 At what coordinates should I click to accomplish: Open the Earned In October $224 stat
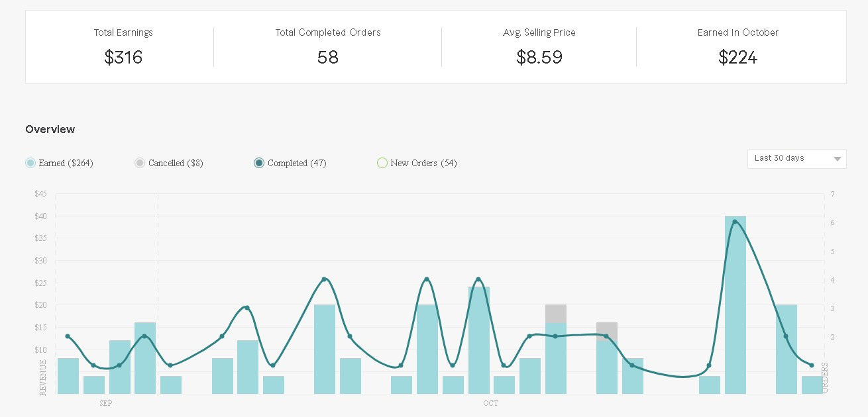(x=738, y=58)
